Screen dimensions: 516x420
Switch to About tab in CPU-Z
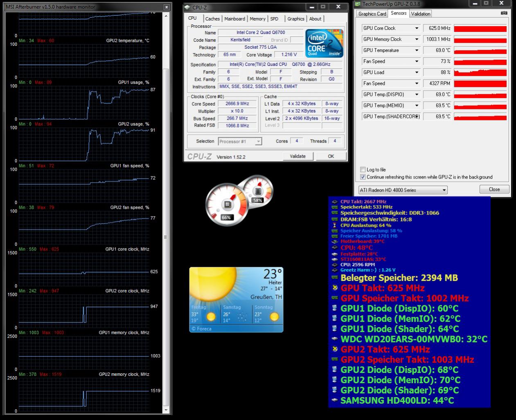(315, 19)
